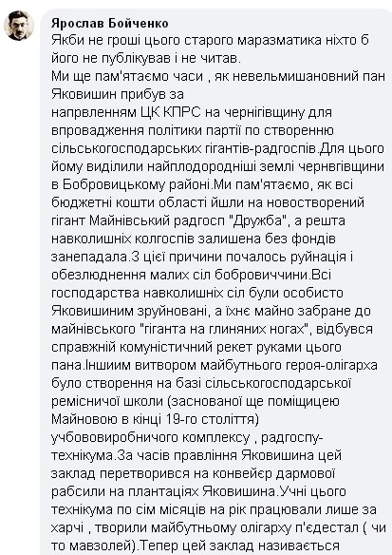Click the quoted word "Дружба" in the text
The height and width of the screenshot is (555, 392).
257,220
